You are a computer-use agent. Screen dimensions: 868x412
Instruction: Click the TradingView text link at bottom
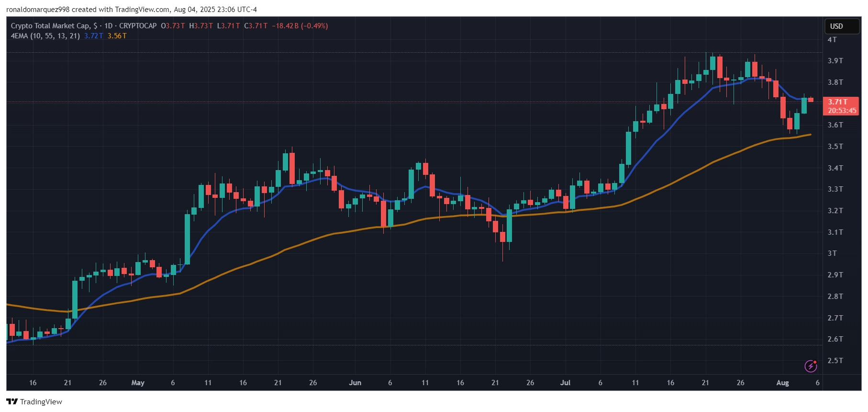coord(41,401)
